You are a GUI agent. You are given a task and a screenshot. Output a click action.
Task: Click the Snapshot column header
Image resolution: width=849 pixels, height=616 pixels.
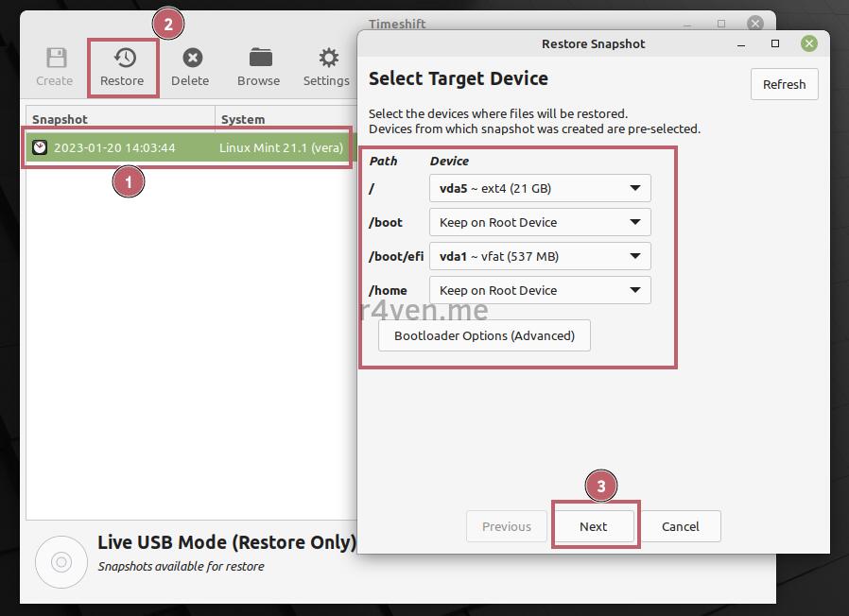(x=60, y=119)
